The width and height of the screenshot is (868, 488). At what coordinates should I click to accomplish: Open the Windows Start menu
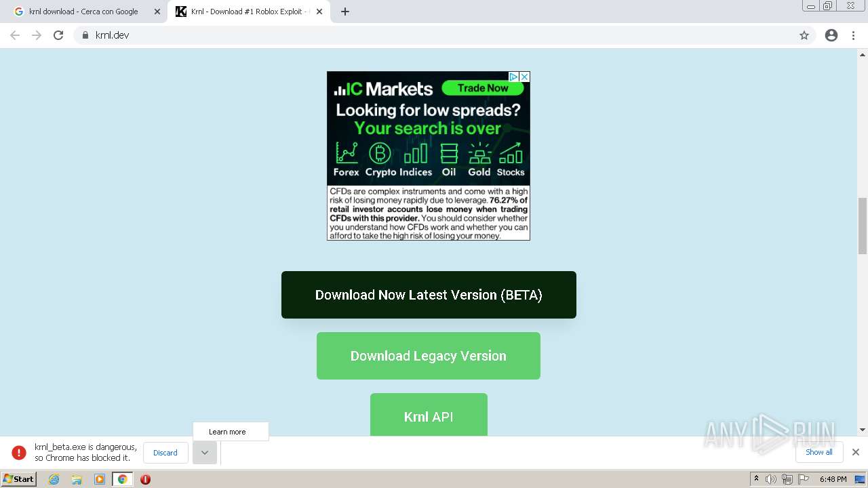[x=19, y=479]
